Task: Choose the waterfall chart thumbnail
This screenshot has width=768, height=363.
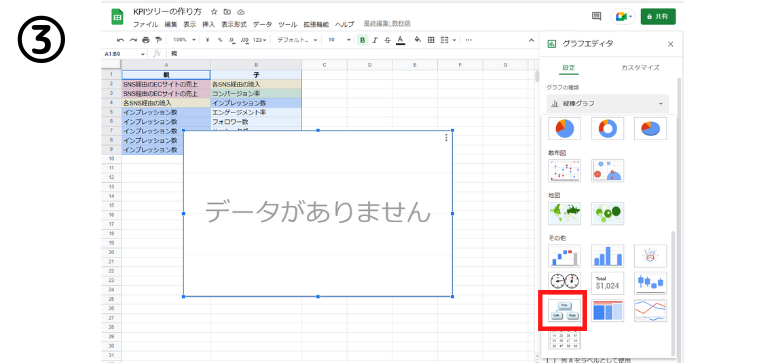Action: pyautogui.click(x=564, y=256)
